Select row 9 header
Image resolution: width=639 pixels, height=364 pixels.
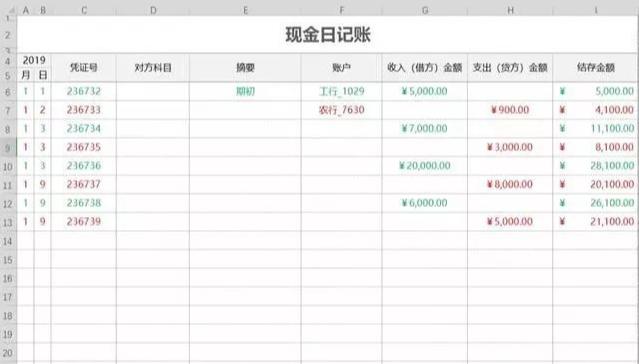(x=8, y=148)
